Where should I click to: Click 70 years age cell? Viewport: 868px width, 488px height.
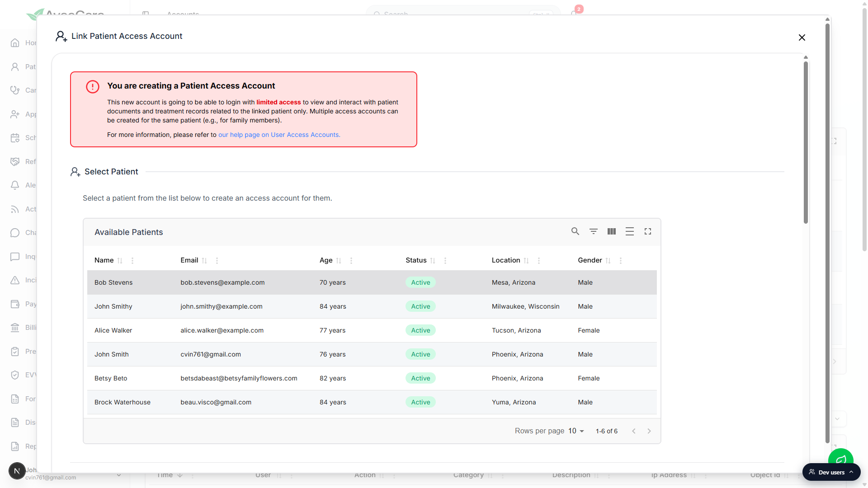coord(332,282)
